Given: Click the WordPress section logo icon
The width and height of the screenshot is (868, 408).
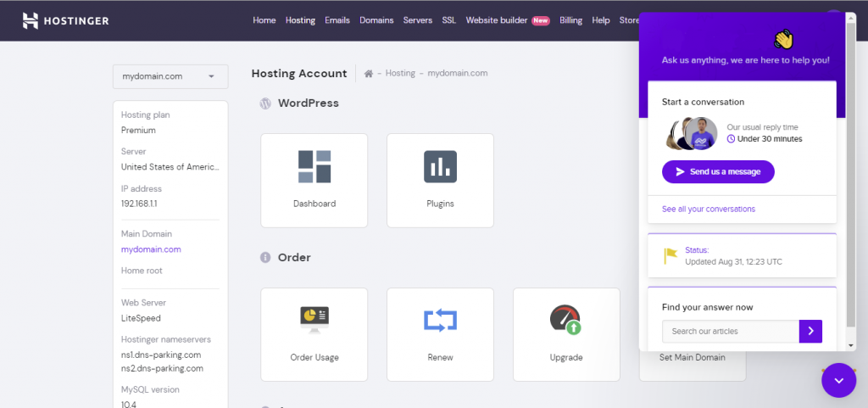Looking at the screenshot, I should pyautogui.click(x=265, y=103).
